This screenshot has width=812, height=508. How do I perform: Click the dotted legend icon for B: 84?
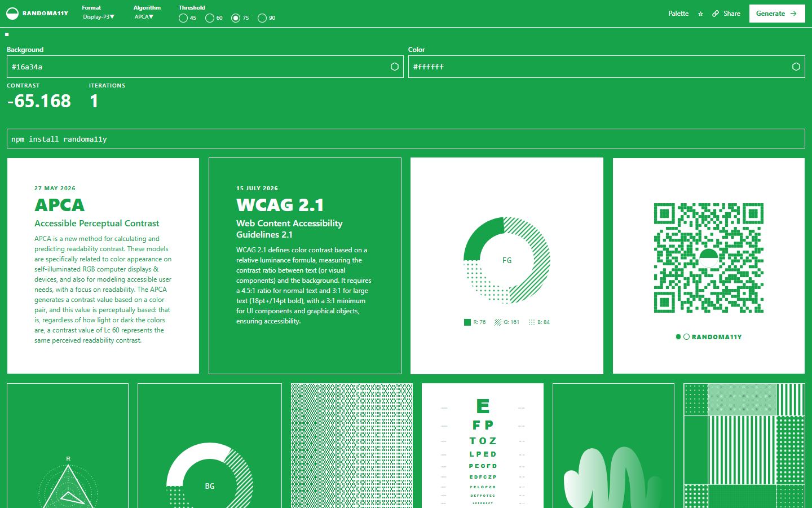(x=532, y=322)
